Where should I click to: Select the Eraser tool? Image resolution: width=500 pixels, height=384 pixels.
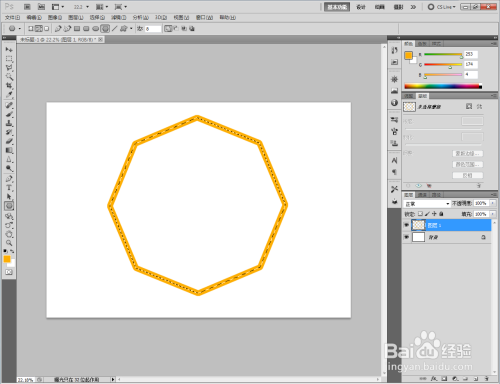[x=9, y=141]
